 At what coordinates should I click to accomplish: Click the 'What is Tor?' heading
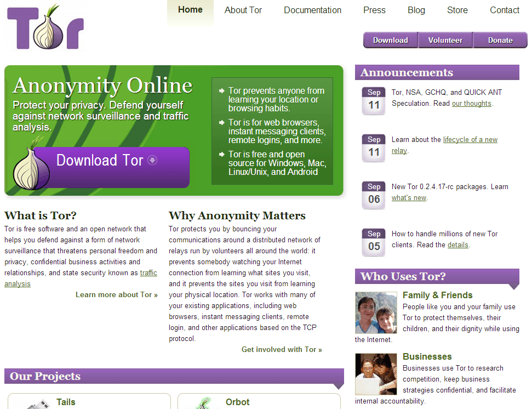41,215
